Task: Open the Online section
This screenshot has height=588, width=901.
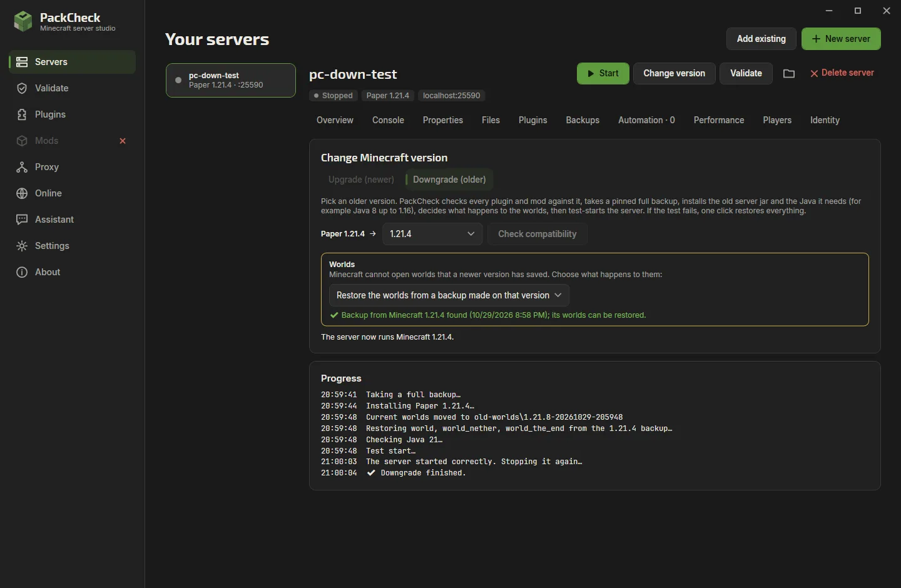Action: point(73,193)
